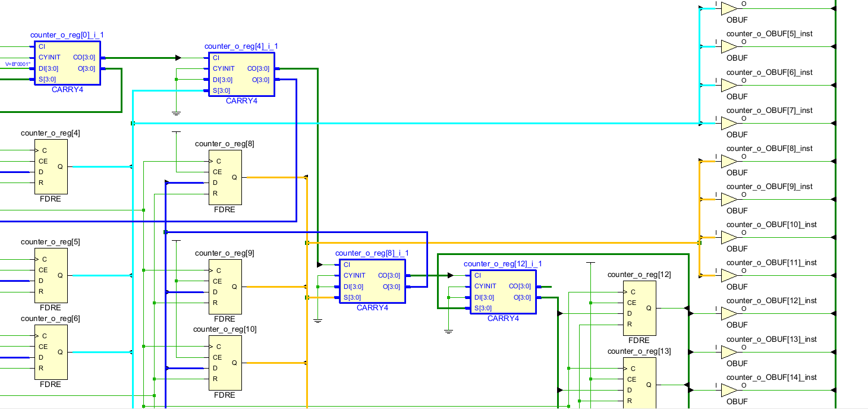The width and height of the screenshot is (868, 409).
Task: Click the text 'counter_o_OBUF[14]_inst'
Action: (x=772, y=377)
